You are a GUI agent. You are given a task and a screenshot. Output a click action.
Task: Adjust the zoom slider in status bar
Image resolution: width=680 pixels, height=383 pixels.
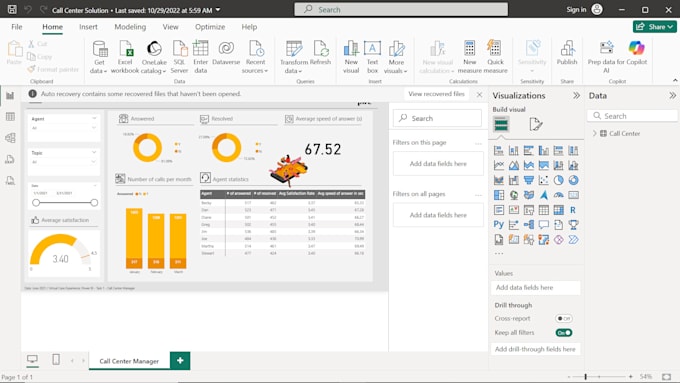[x=585, y=376]
